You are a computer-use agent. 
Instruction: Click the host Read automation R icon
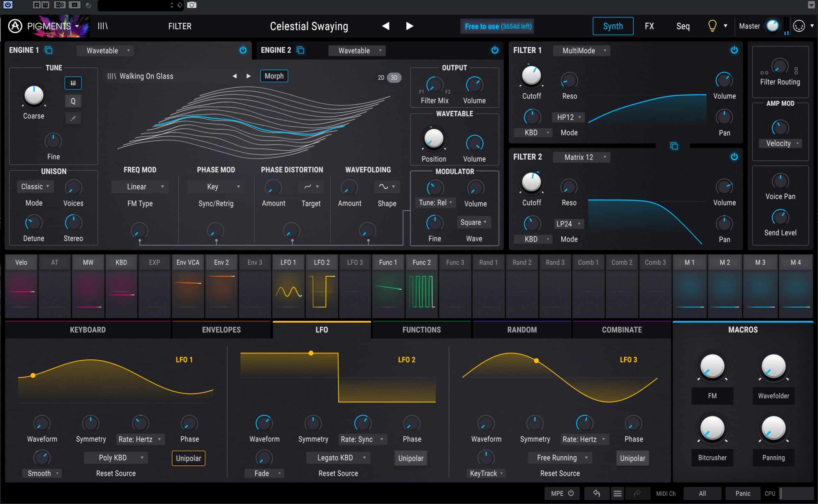click(x=37, y=5)
